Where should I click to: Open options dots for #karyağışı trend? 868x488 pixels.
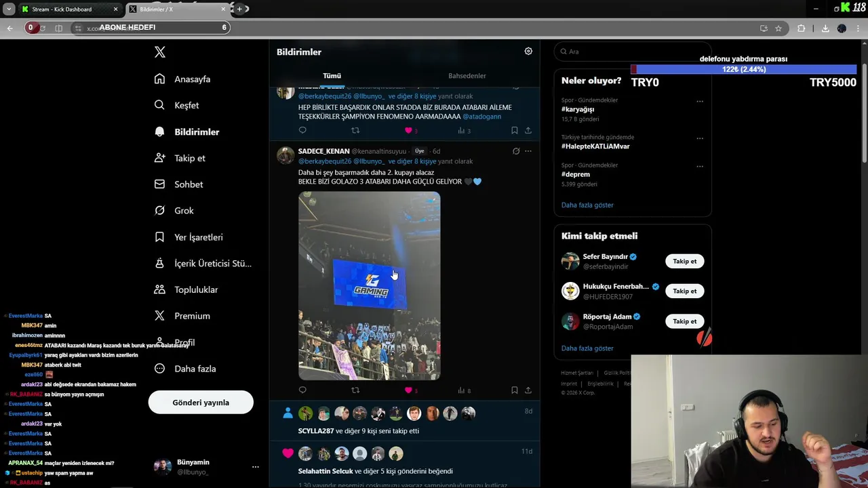(x=700, y=102)
